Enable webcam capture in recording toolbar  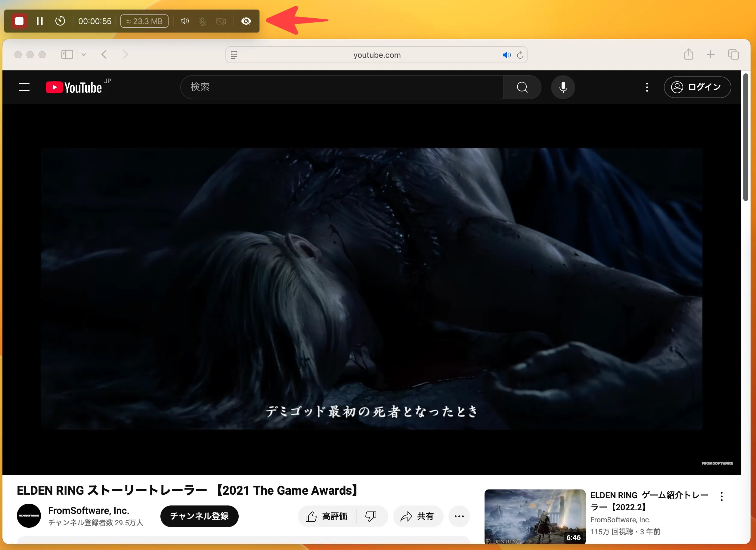coord(221,21)
